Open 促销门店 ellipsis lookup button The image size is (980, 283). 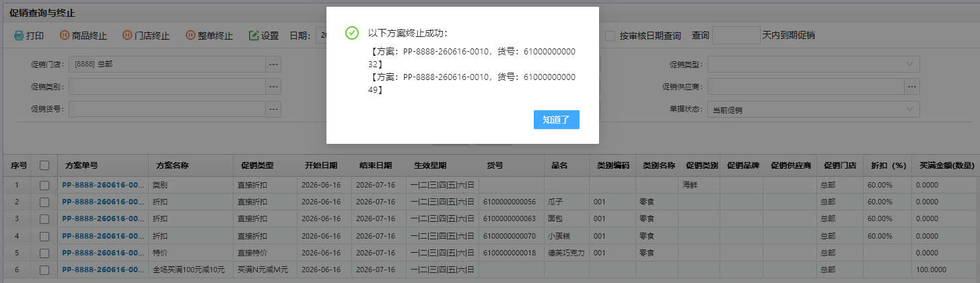(273, 65)
